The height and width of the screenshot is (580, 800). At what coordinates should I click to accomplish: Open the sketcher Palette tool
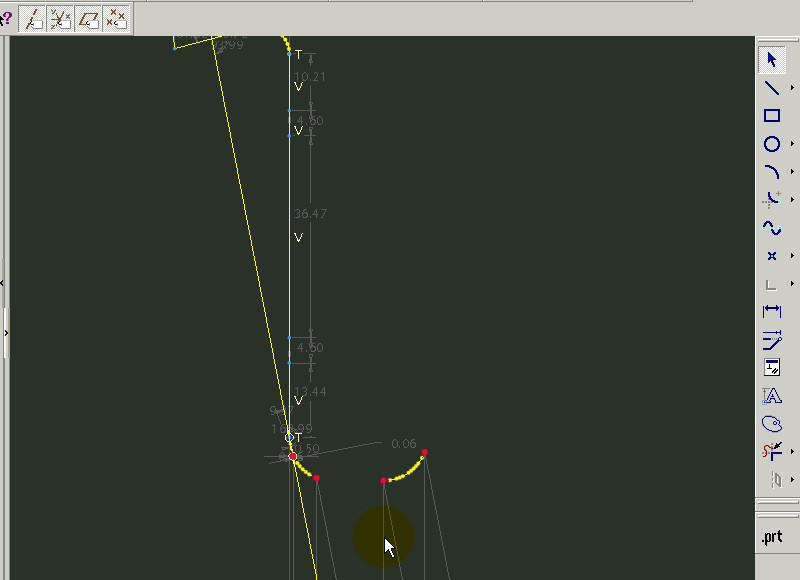pos(771,423)
